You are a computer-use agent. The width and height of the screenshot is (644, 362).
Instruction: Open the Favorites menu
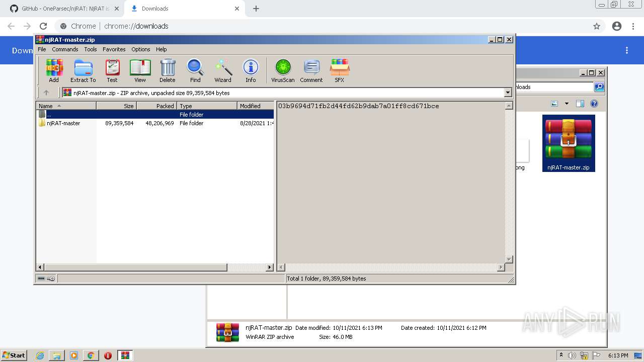tap(114, 49)
